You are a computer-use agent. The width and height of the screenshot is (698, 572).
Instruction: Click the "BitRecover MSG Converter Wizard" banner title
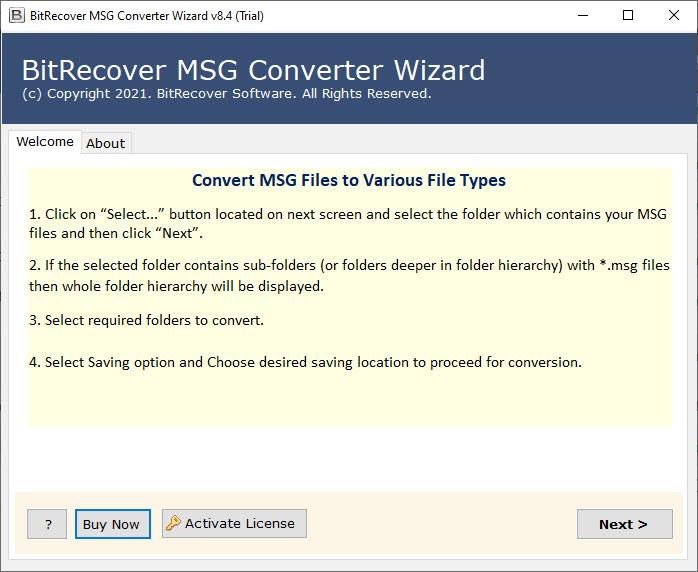click(253, 70)
